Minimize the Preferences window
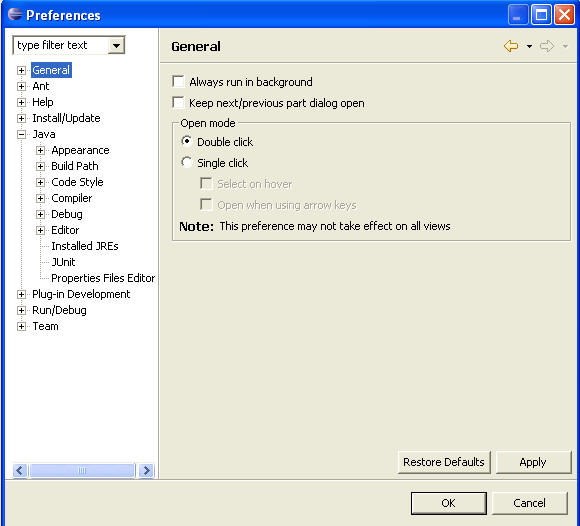Screen dimensions: 580x526 [518, 15]
